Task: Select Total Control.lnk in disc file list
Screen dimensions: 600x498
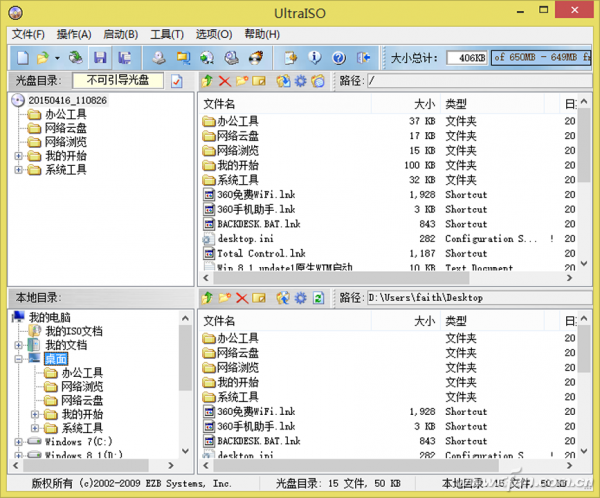Action: click(261, 253)
